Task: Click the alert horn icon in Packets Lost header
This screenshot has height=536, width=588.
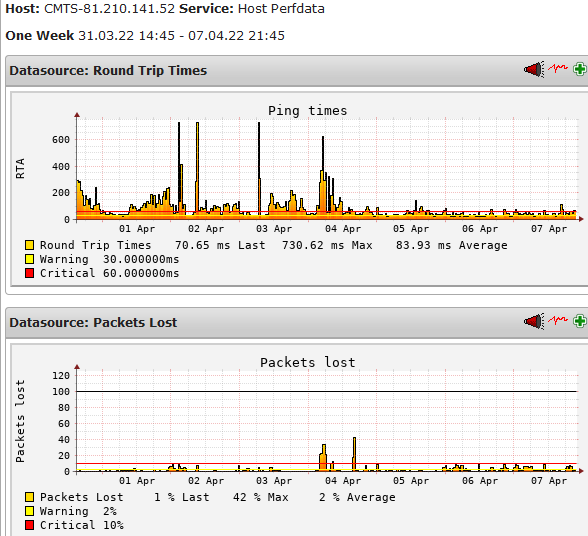Action: [x=534, y=321]
